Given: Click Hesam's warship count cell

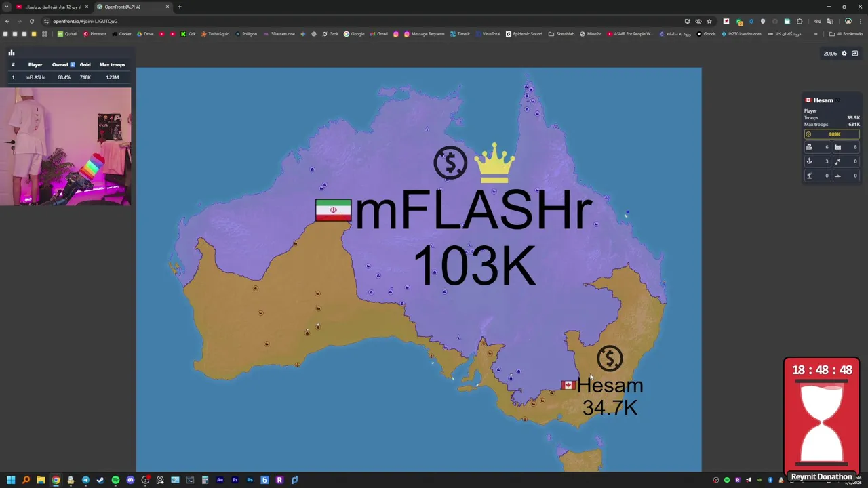Looking at the screenshot, I should pyautogui.click(x=846, y=176).
